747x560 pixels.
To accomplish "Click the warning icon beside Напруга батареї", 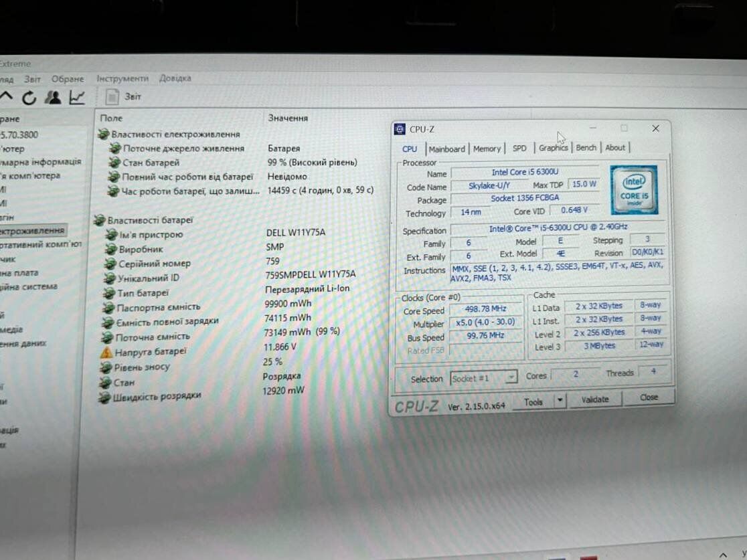I will (x=105, y=352).
